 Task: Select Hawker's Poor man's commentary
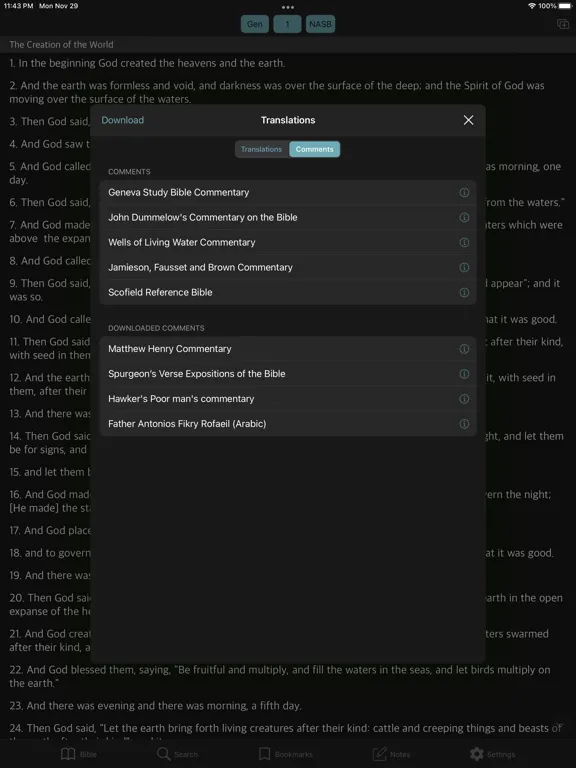tap(288, 399)
